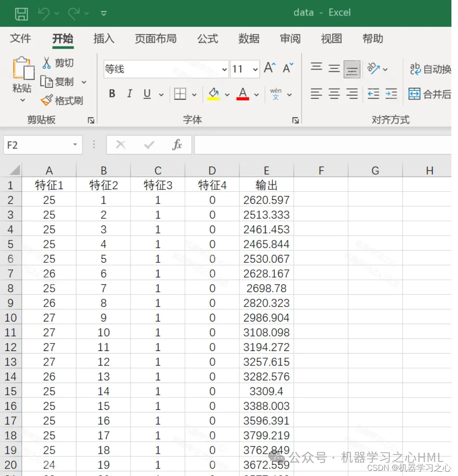Click the formula bar cancel X icon
458x476 pixels.
point(121,145)
